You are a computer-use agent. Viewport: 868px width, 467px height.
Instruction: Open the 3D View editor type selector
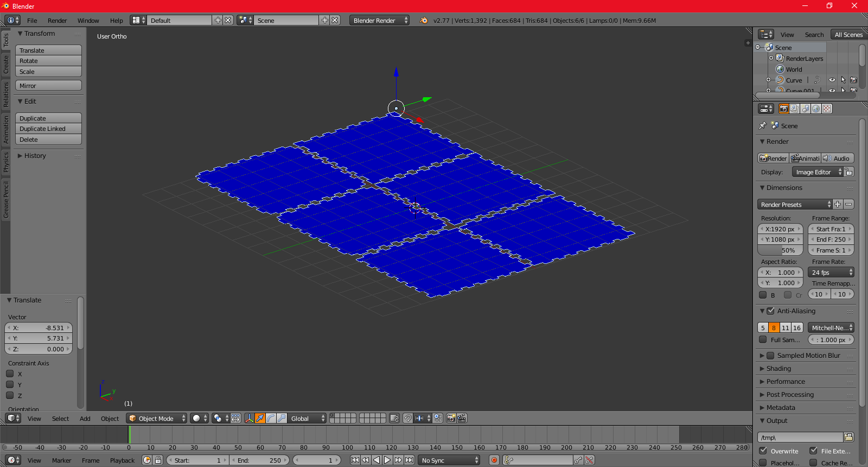[x=13, y=418]
